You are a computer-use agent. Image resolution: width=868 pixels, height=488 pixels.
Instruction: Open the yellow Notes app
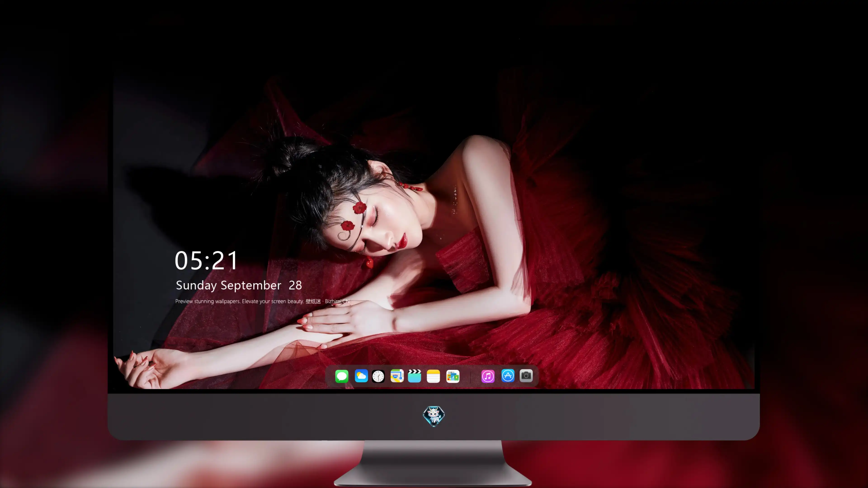point(433,376)
